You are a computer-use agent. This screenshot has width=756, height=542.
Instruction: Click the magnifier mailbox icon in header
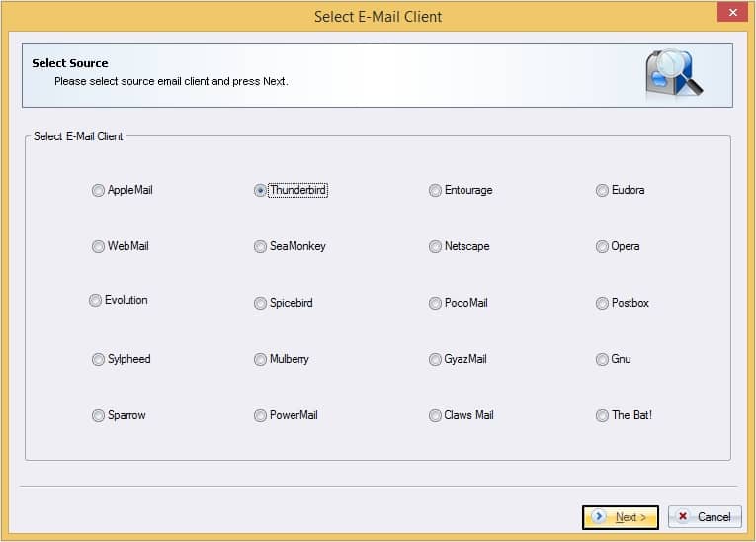pos(674,73)
